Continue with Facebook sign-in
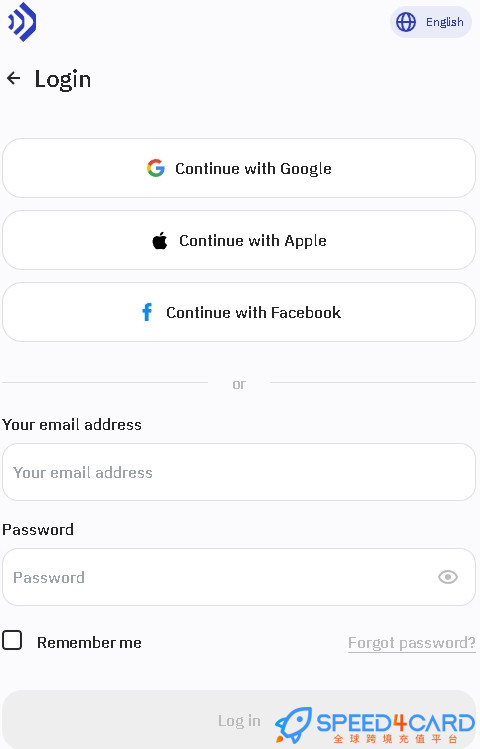The image size is (480, 749). [239, 312]
